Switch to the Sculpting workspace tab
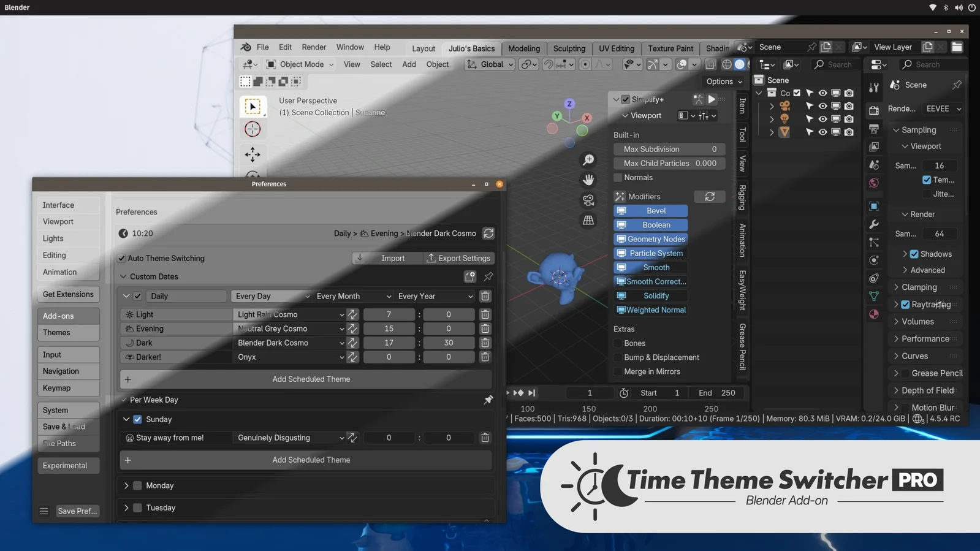980x551 pixels. click(569, 48)
